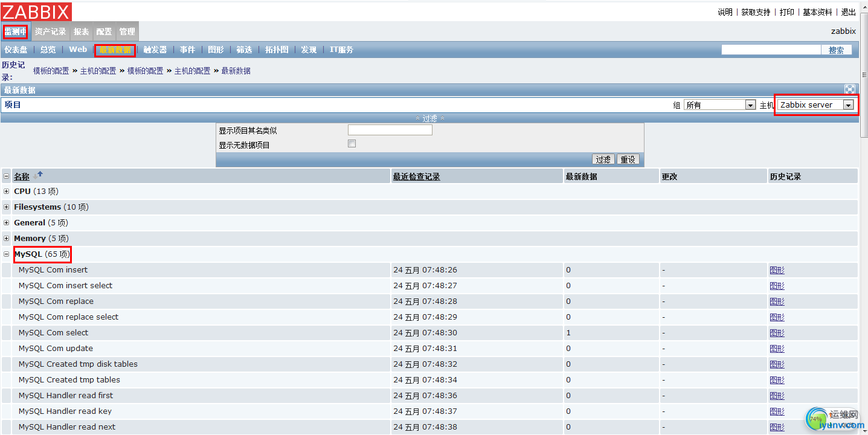868x435 pixels.
Task: Go to 仪表盘 submenu
Action: [x=16, y=50]
